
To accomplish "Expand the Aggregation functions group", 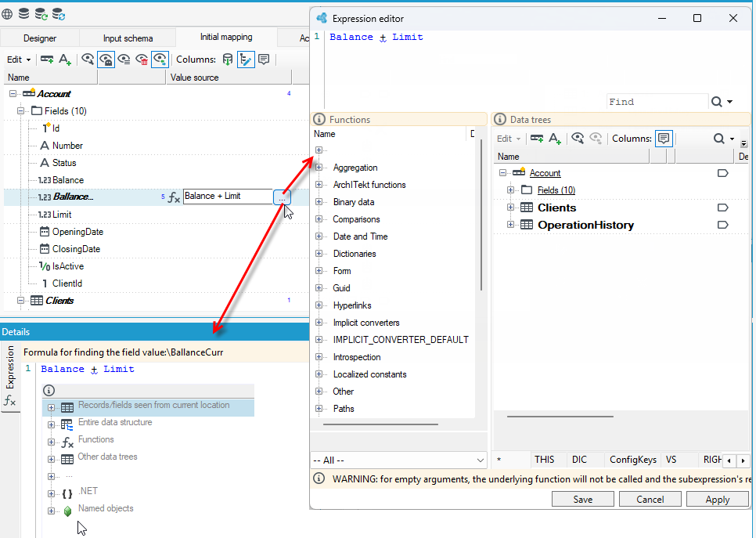I will point(319,168).
